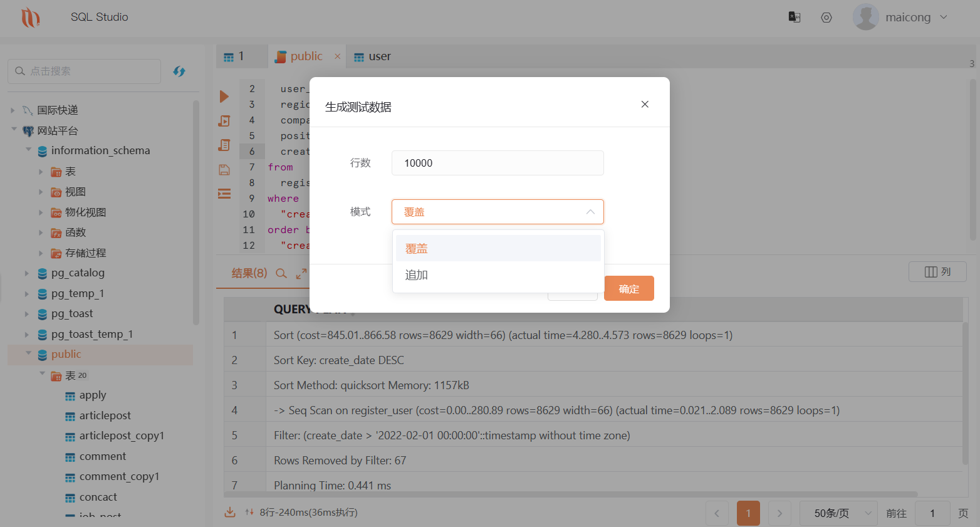Switch to the public tab
Image resolution: width=980 pixels, height=527 pixels.
[x=306, y=56]
